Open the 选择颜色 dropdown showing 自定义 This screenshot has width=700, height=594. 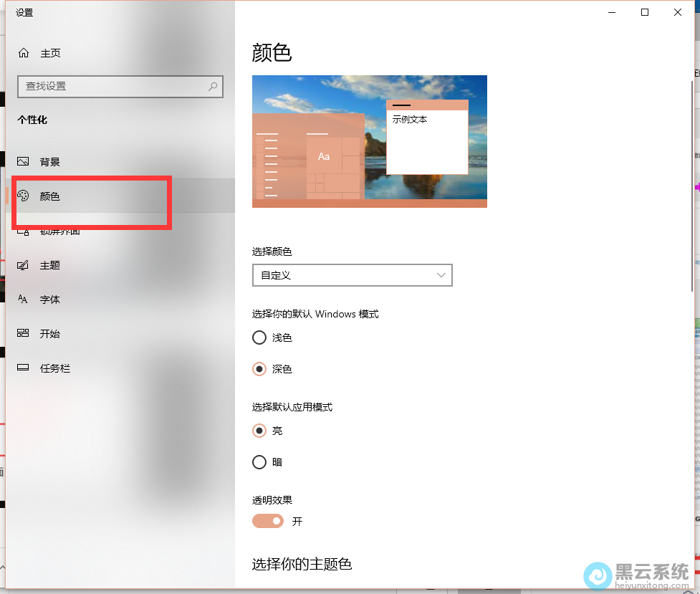pos(352,275)
